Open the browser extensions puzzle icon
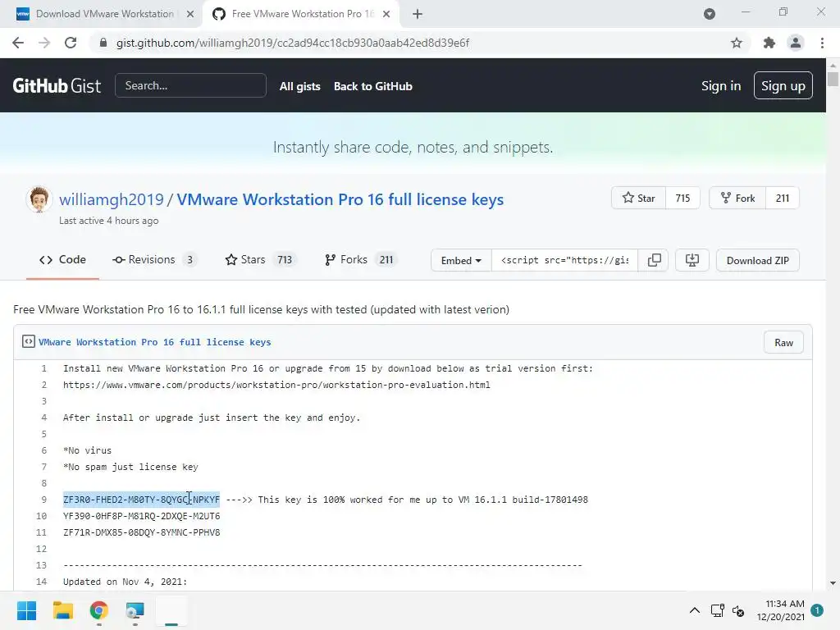 769,43
